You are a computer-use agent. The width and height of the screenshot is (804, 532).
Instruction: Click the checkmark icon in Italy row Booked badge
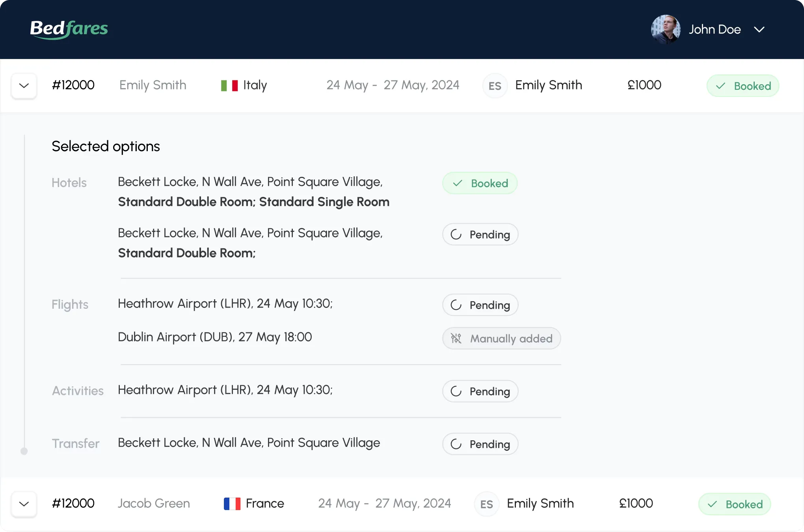(x=720, y=86)
